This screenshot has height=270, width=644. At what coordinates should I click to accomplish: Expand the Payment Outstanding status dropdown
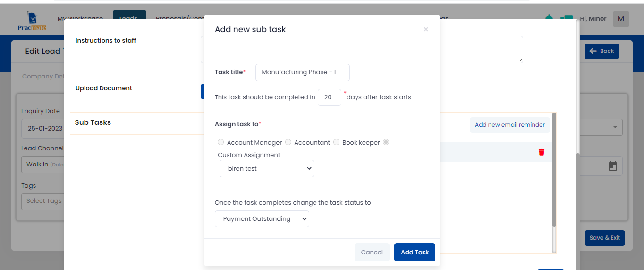pos(262,219)
